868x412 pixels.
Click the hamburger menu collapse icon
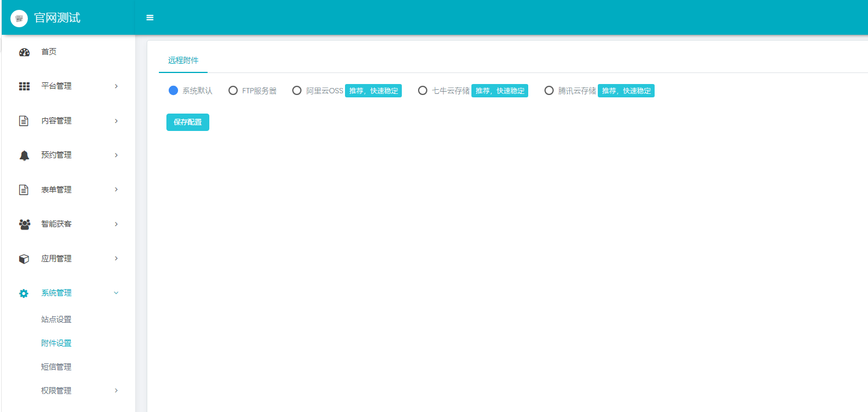coord(150,18)
